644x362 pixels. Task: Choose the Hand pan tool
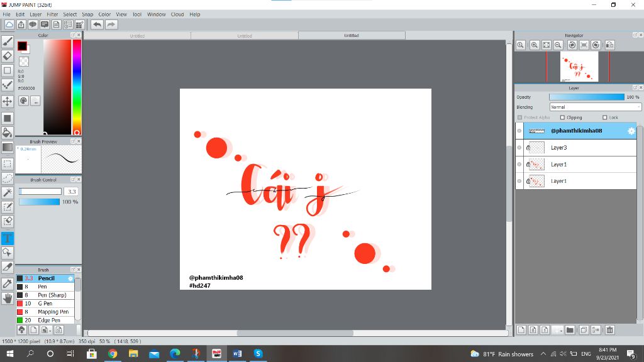(x=8, y=299)
